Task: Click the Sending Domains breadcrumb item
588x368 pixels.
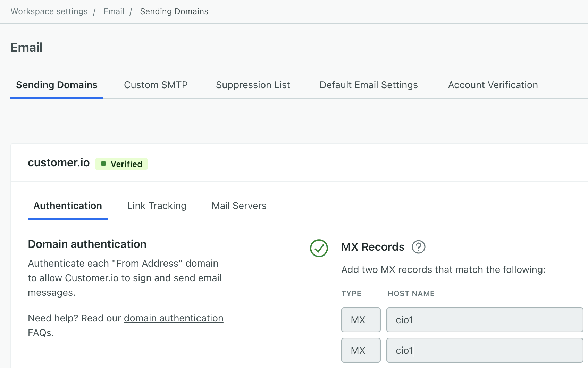Action: click(174, 11)
